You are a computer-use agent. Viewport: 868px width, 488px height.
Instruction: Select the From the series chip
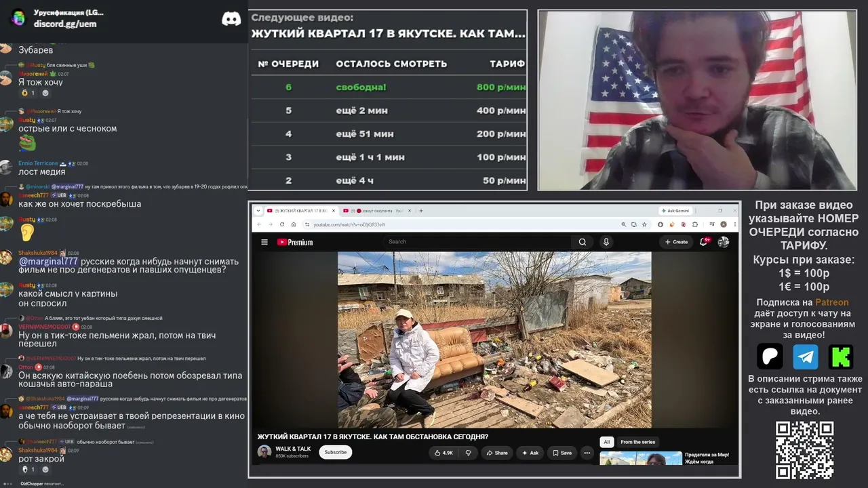pos(638,442)
